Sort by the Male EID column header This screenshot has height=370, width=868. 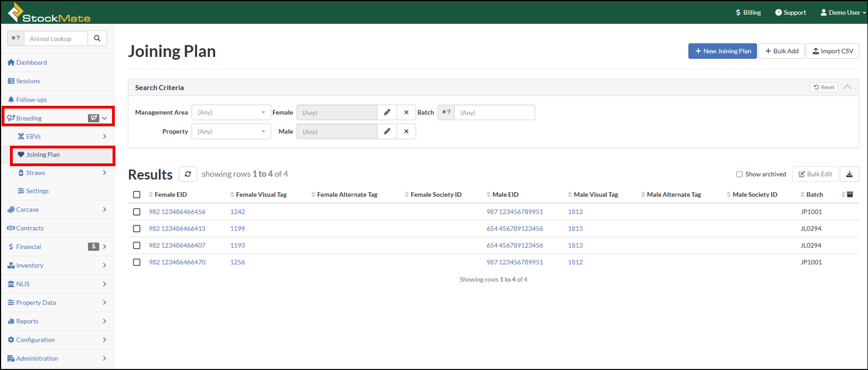505,194
